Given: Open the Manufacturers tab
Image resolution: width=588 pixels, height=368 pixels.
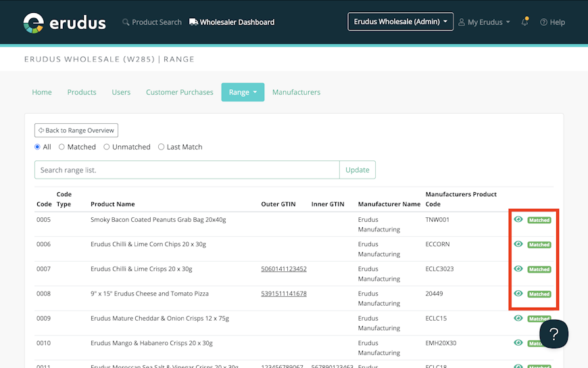Looking at the screenshot, I should click(x=296, y=92).
